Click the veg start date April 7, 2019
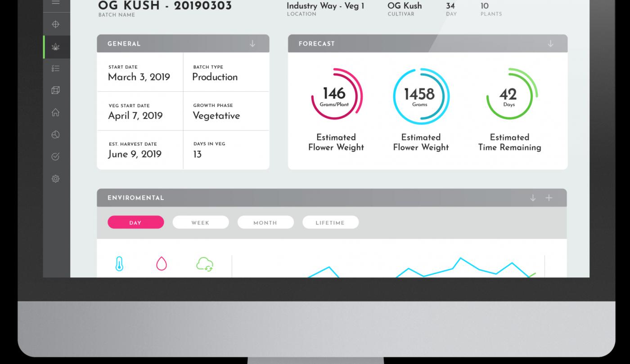630x364 pixels. 135,115
